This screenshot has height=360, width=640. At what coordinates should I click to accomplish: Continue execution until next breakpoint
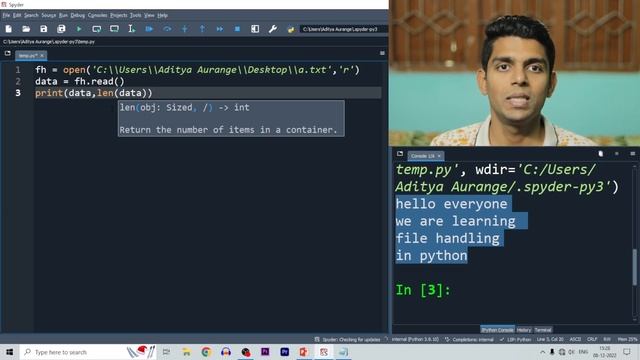(220, 29)
